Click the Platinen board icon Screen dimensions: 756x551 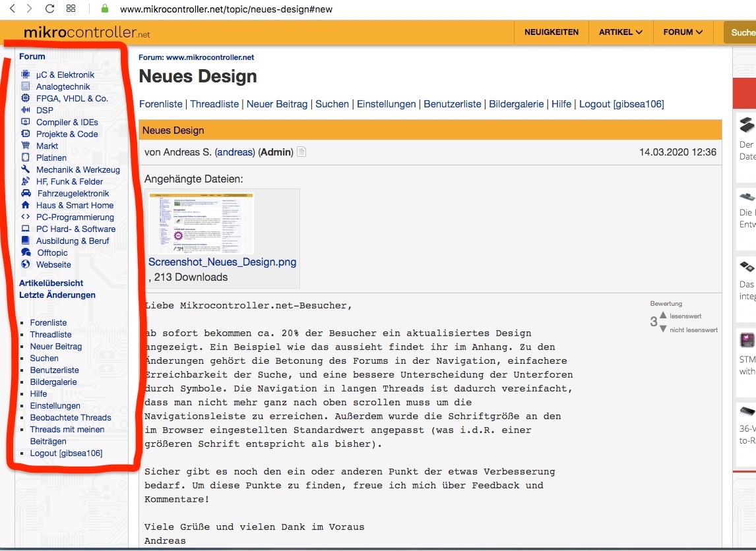pyautogui.click(x=26, y=158)
